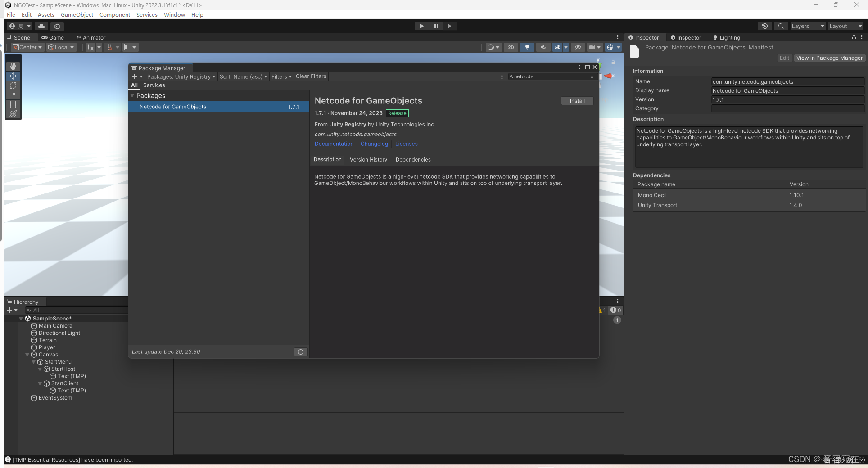Select the Rect transform tool

pos(13,104)
